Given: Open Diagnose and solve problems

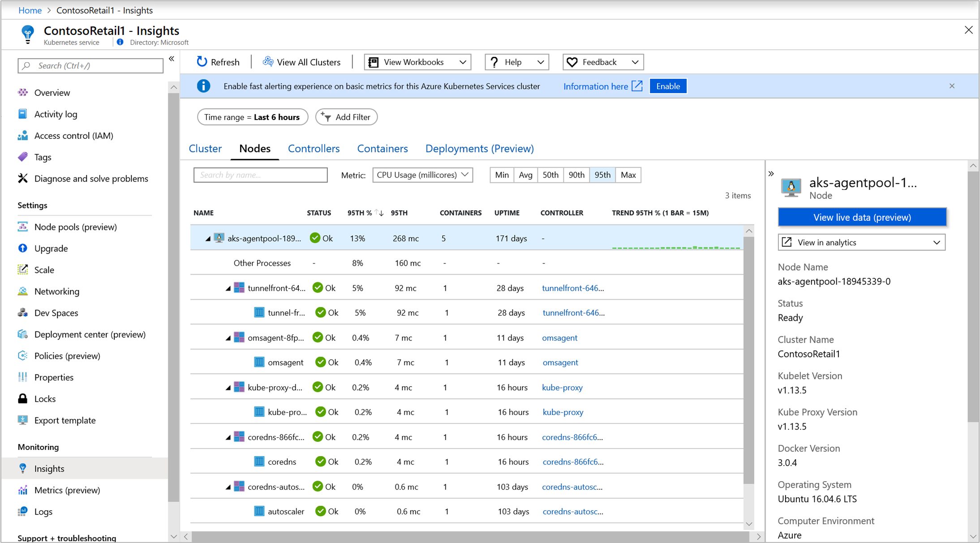Looking at the screenshot, I should (x=91, y=178).
